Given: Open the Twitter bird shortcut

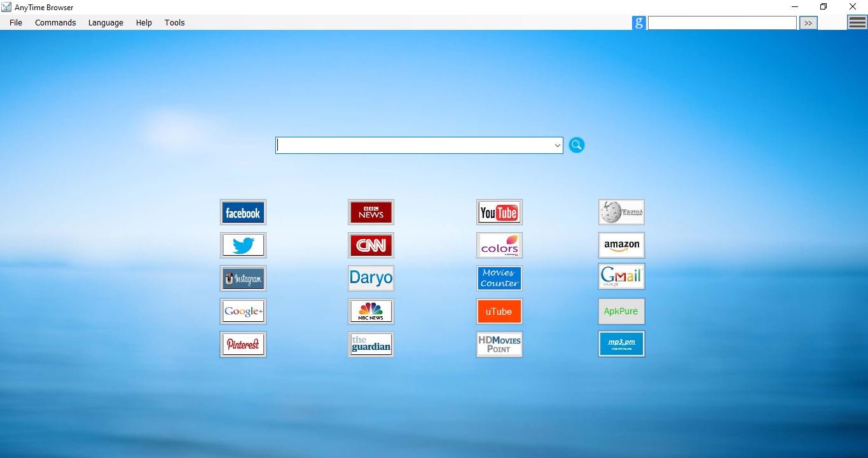Looking at the screenshot, I should [x=243, y=246].
